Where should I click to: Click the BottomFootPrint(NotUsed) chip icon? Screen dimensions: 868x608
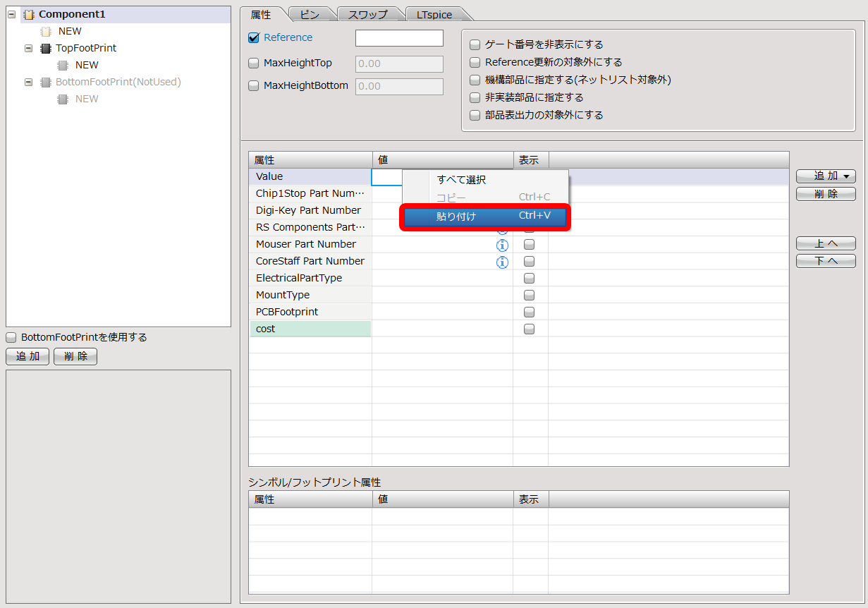[46, 82]
